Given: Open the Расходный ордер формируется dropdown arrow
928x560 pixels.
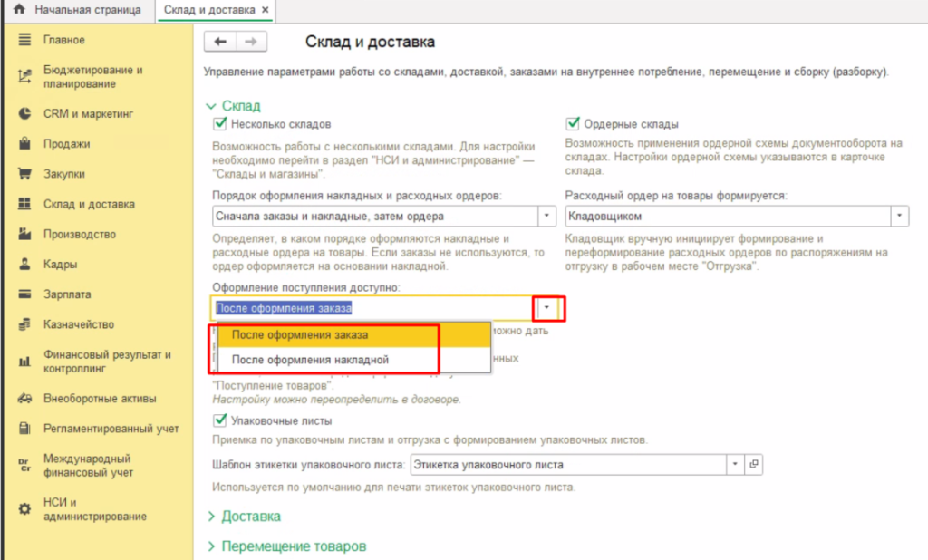Looking at the screenshot, I should pyautogui.click(x=899, y=217).
